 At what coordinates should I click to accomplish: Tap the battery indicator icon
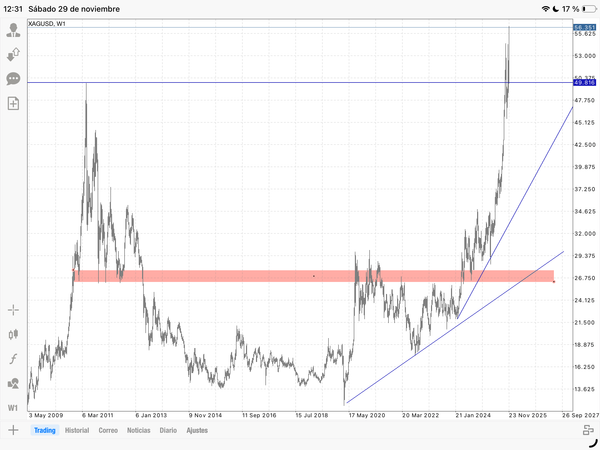coord(589,9)
